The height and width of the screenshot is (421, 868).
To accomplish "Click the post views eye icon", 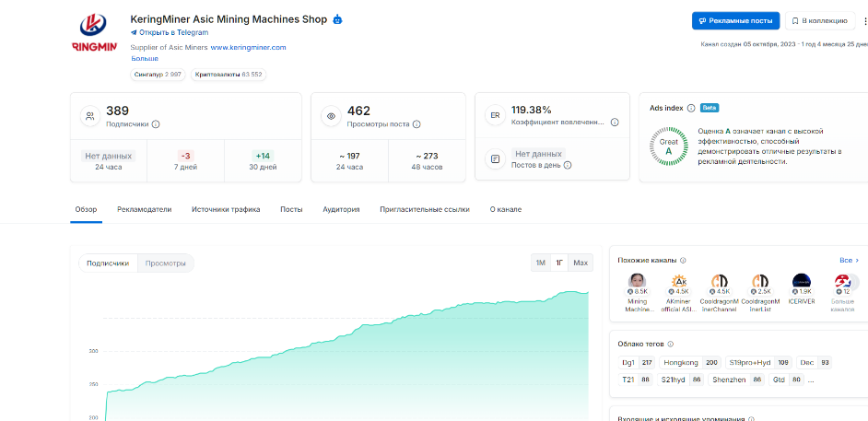I will (x=331, y=116).
